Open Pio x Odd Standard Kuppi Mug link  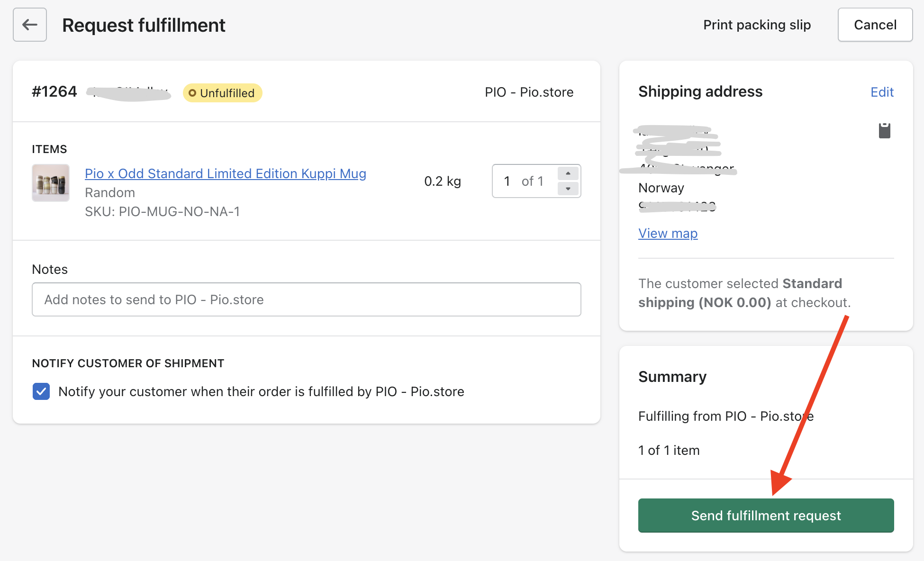coord(225,173)
